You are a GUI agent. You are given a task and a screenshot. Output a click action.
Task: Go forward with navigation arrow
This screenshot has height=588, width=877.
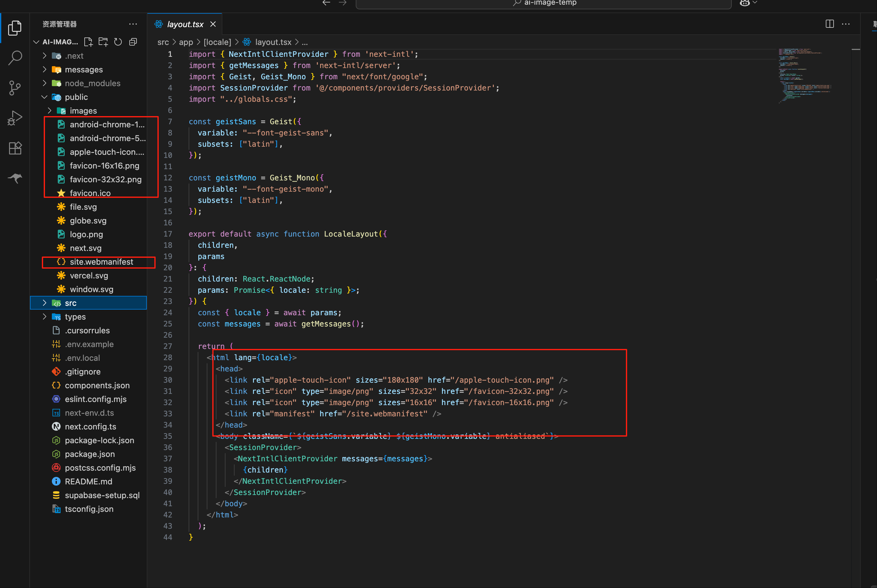point(343,2)
